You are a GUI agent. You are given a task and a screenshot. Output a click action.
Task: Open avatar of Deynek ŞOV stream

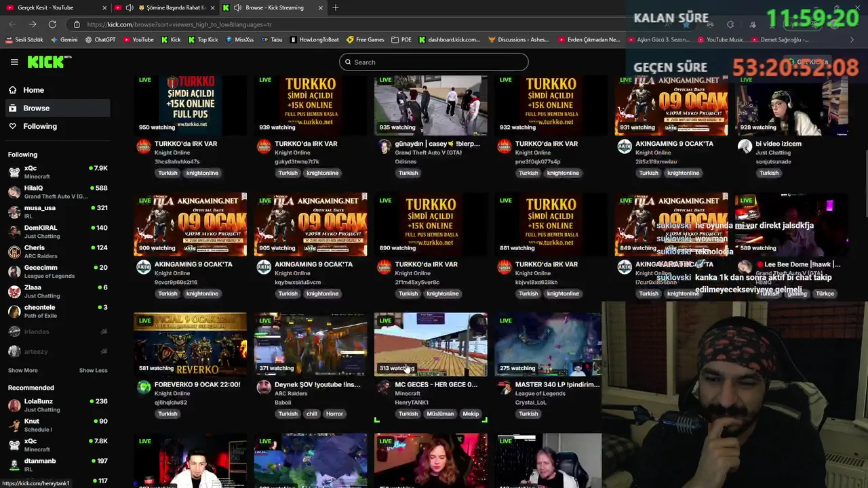coord(264,387)
